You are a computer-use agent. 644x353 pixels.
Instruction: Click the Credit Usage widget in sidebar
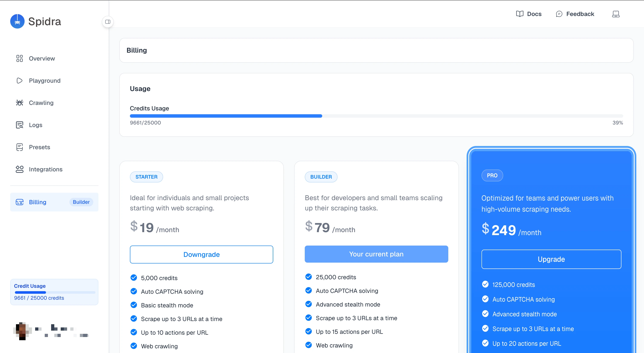click(54, 292)
